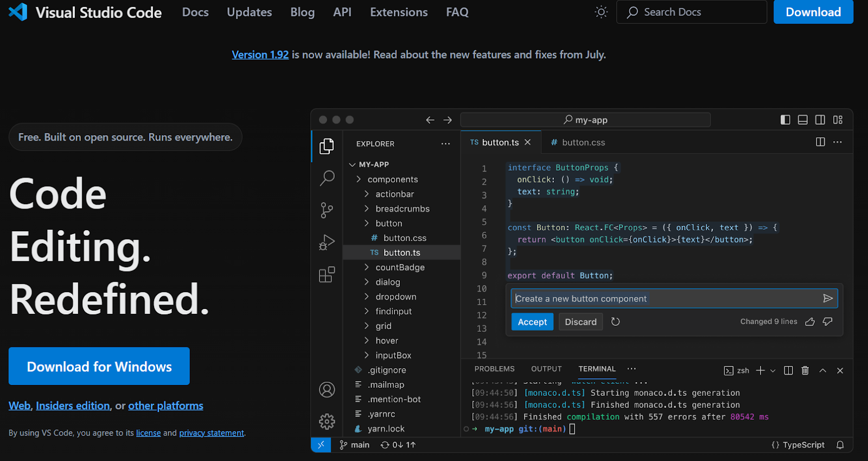Open the Manage gear icon
The image size is (868, 461).
click(x=327, y=421)
